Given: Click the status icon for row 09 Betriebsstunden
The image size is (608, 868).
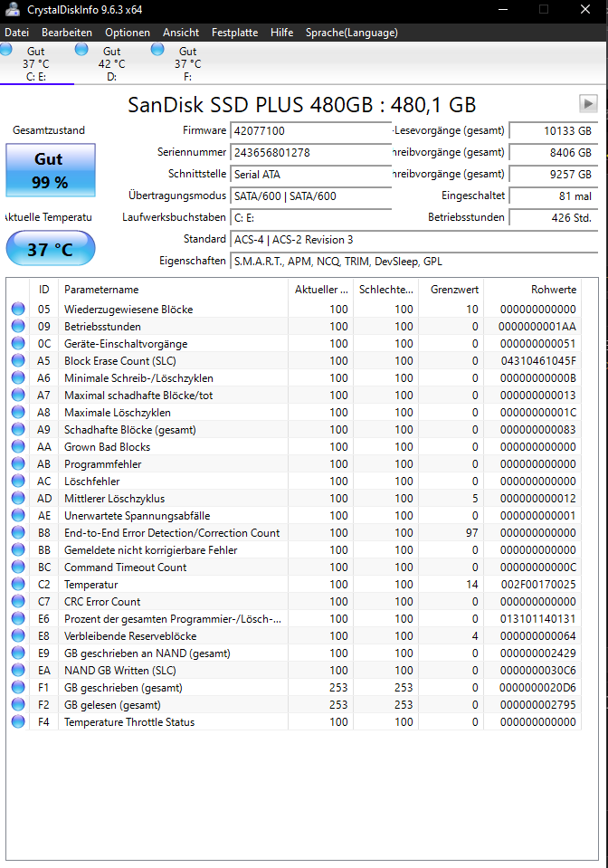Looking at the screenshot, I should point(18,326).
